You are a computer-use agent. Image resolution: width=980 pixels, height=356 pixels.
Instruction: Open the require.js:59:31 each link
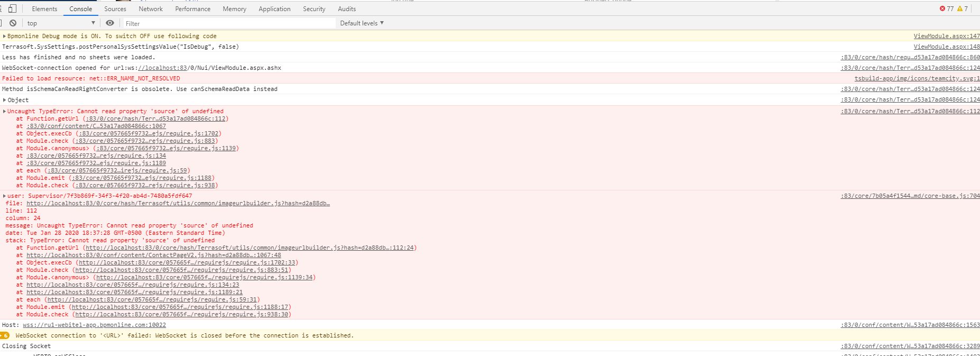coord(152,299)
